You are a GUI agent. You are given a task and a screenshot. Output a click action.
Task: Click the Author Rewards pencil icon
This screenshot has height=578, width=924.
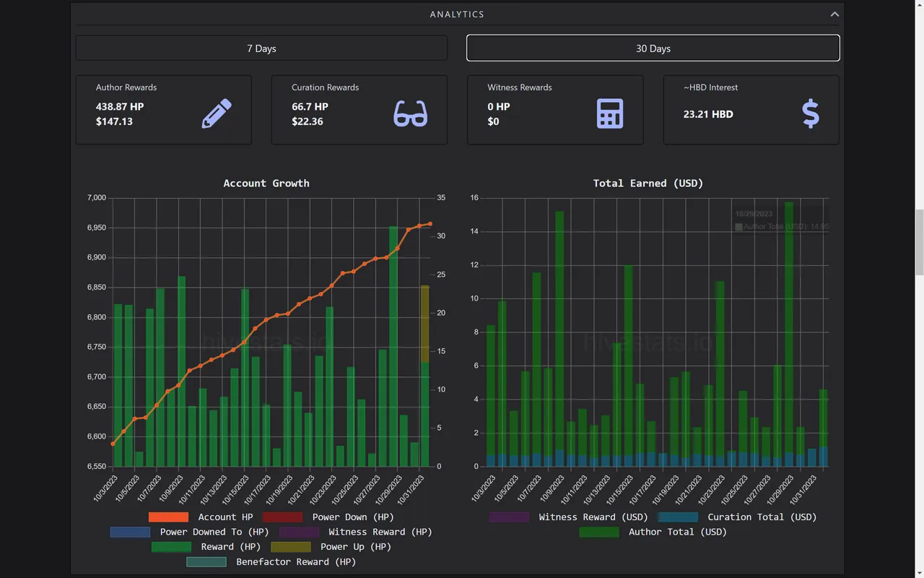[x=217, y=113]
